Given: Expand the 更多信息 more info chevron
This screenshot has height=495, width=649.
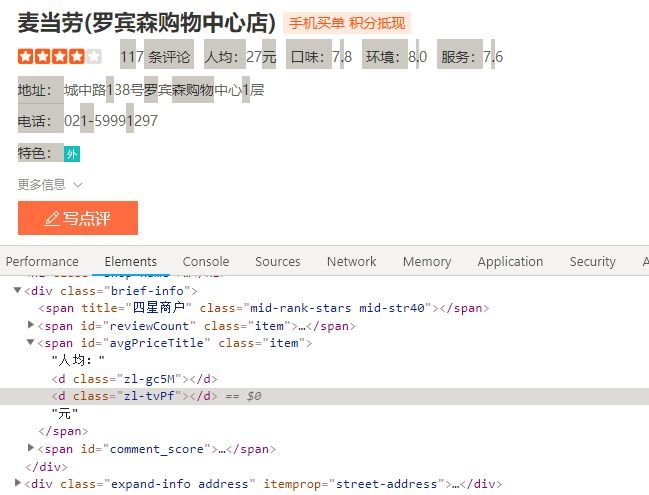Looking at the screenshot, I should point(78,185).
